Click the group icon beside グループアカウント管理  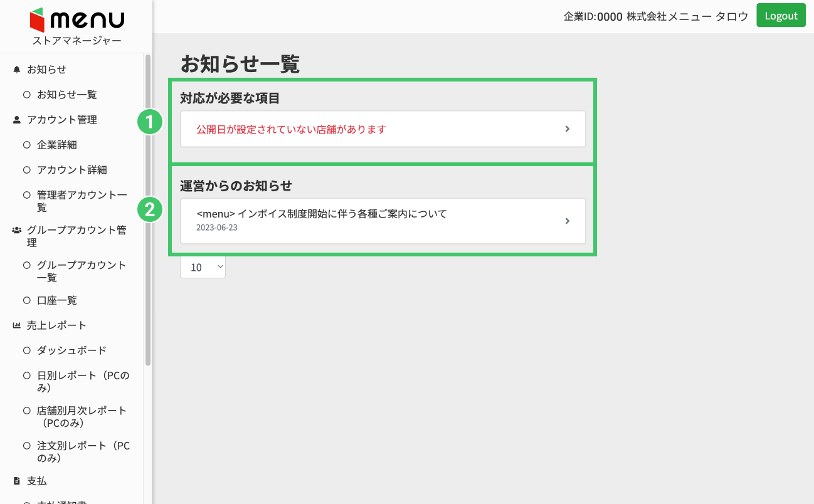[17, 230]
